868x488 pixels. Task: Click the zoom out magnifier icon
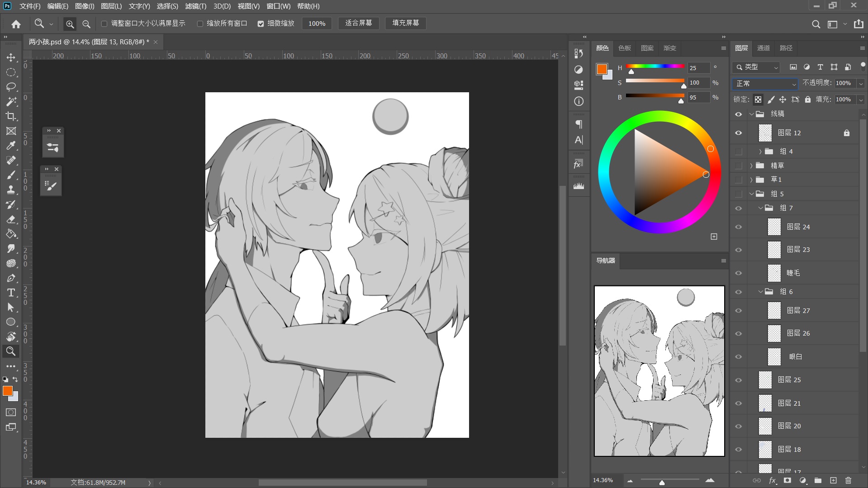[x=86, y=24]
